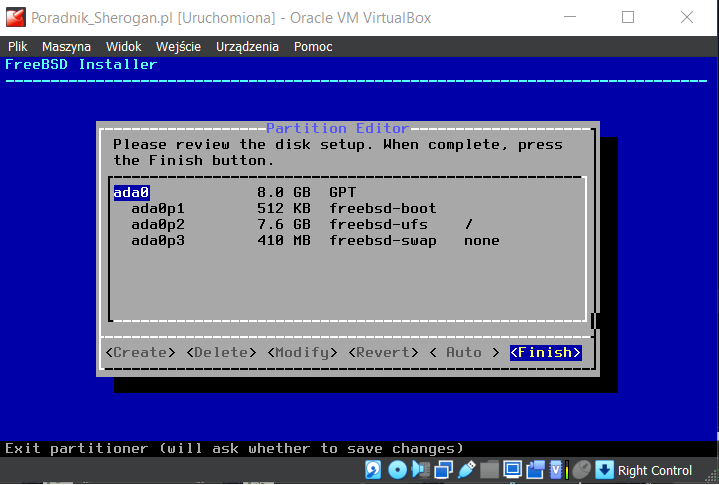719x485 pixels.
Task: Select the ada0p3 freebsd-swap partition row
Action: 300,240
